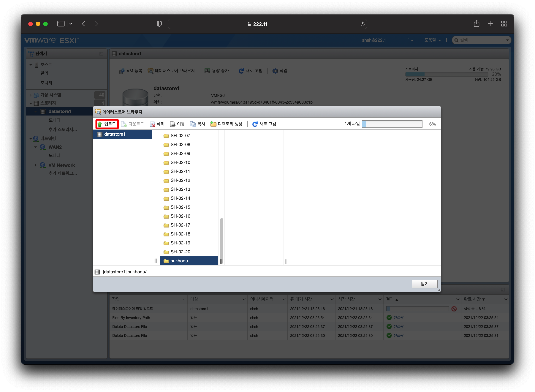Toggle Safari sidebar visibility
The image size is (535, 392).
pos(61,24)
